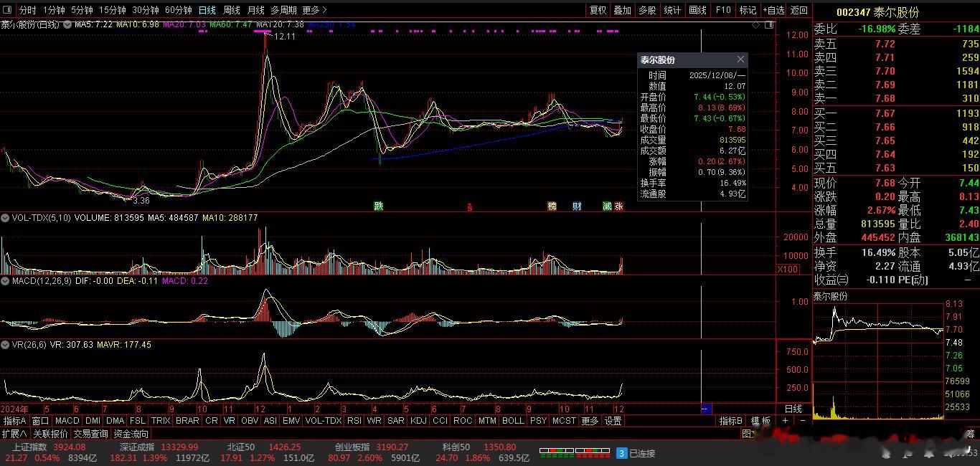Select the RSI indicator tab
This screenshot has width=980, height=466.
pyautogui.click(x=354, y=421)
